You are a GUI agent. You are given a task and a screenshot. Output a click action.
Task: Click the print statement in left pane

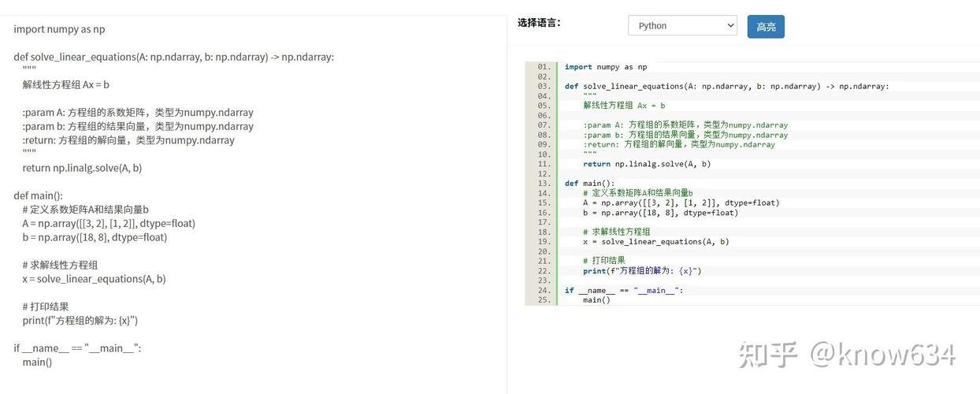(80, 321)
